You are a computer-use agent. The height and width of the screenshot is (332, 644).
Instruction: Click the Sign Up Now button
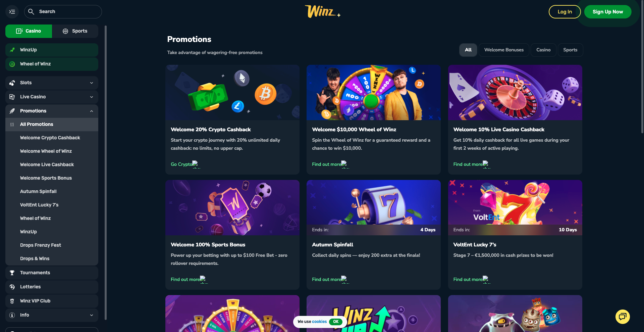(608, 12)
